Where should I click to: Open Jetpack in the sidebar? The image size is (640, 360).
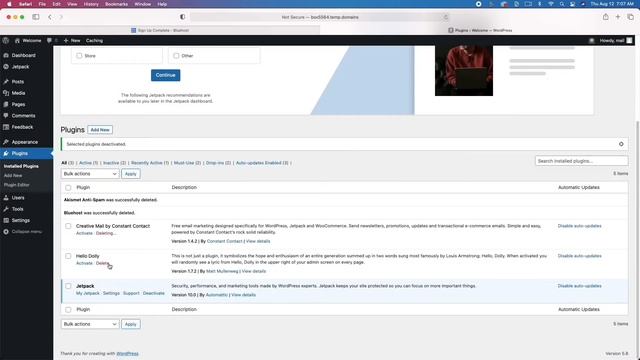[20, 67]
